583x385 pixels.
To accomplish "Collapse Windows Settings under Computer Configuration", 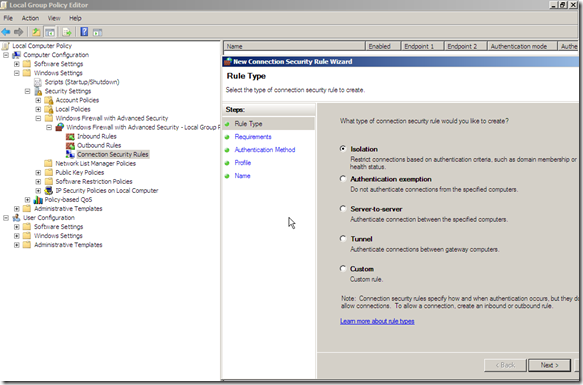I will pos(16,73).
